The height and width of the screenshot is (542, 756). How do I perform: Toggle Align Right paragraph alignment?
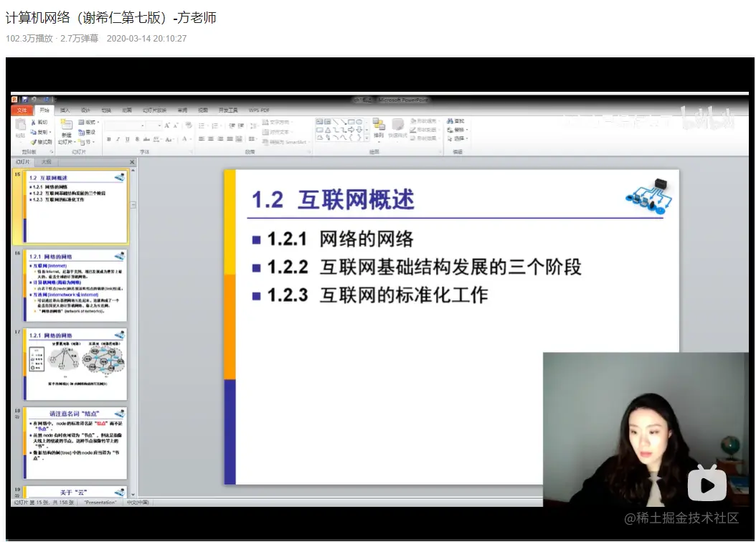pyautogui.click(x=220, y=139)
